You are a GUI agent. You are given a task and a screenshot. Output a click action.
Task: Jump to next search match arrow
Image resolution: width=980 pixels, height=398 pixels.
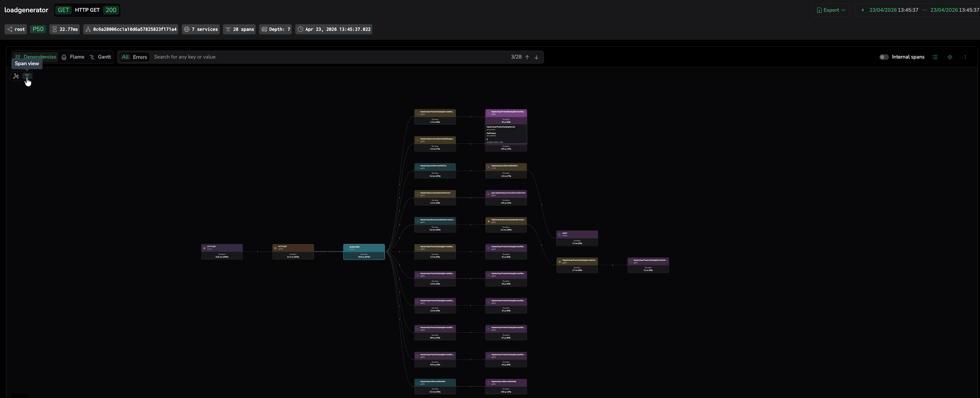[536, 57]
